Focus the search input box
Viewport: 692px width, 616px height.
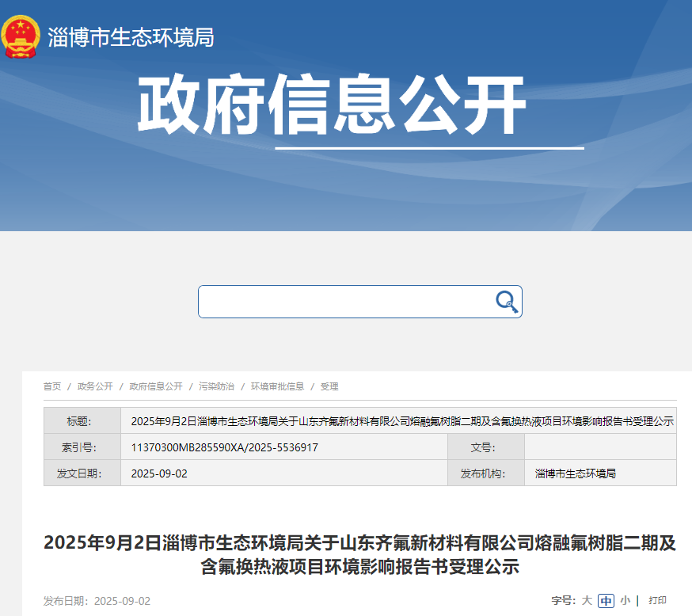click(x=344, y=302)
